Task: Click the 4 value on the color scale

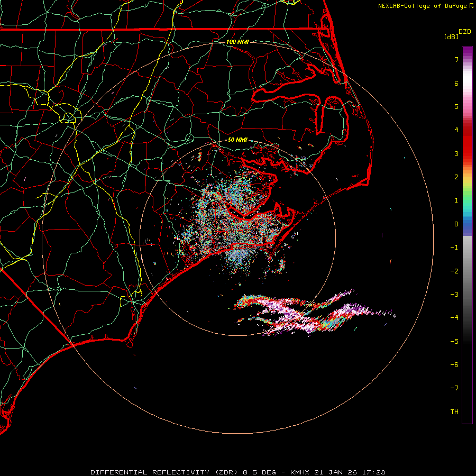Action: point(456,130)
